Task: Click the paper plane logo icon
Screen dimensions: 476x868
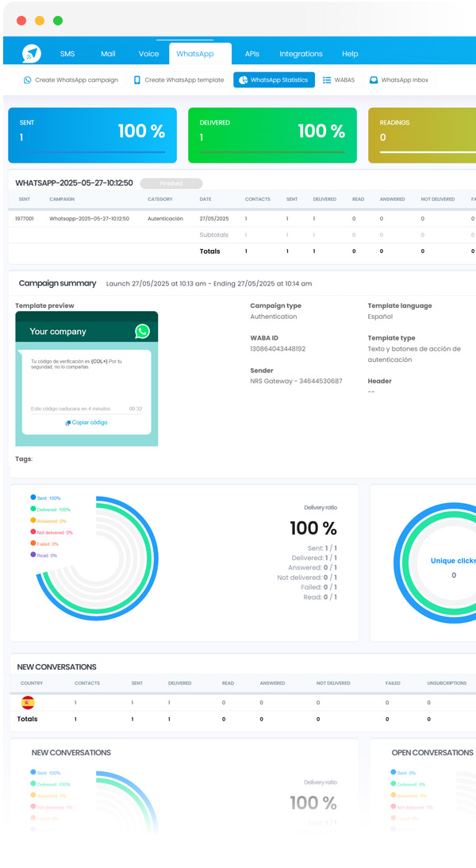Action: [x=32, y=53]
